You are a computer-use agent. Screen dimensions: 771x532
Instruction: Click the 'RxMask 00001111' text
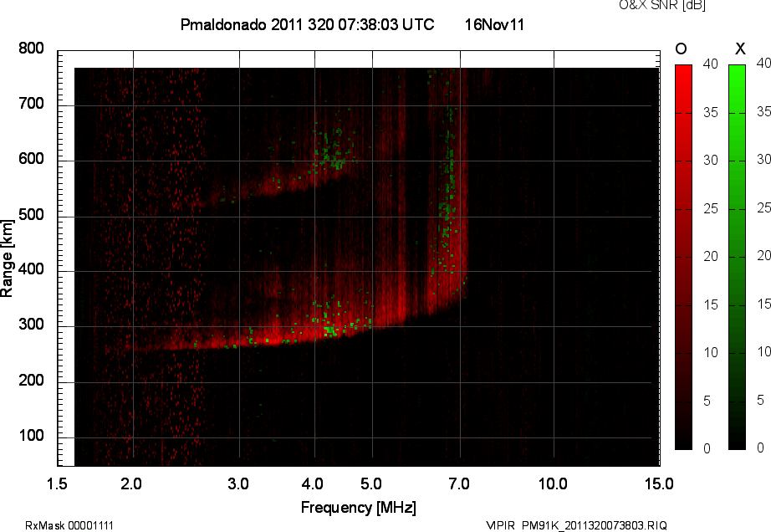[69, 525]
